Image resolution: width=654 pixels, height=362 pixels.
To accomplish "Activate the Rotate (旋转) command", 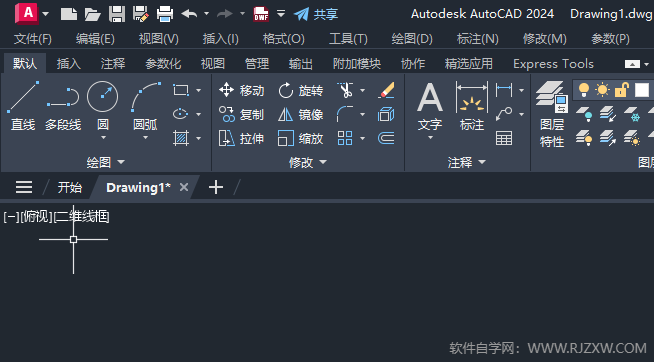I will point(300,90).
